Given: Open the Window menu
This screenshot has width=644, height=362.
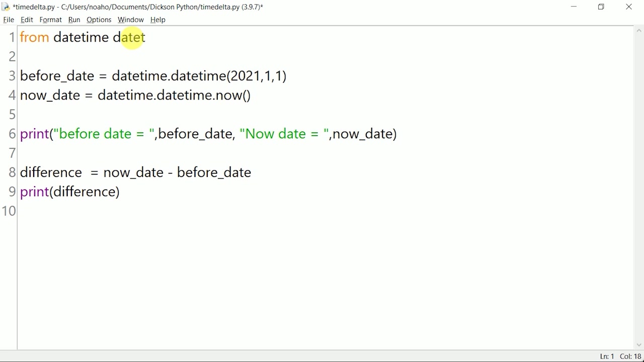Looking at the screenshot, I should coord(130,20).
